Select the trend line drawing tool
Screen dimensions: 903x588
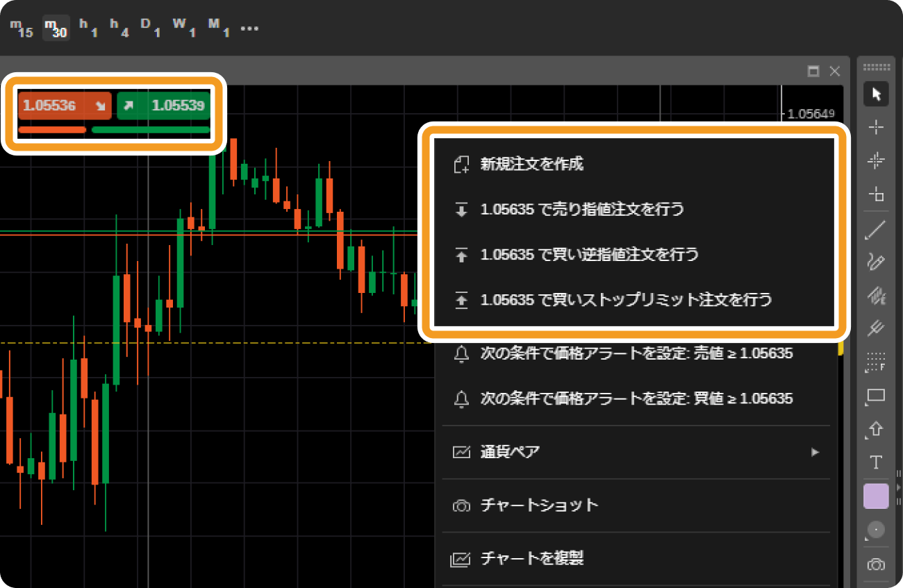[x=876, y=229]
